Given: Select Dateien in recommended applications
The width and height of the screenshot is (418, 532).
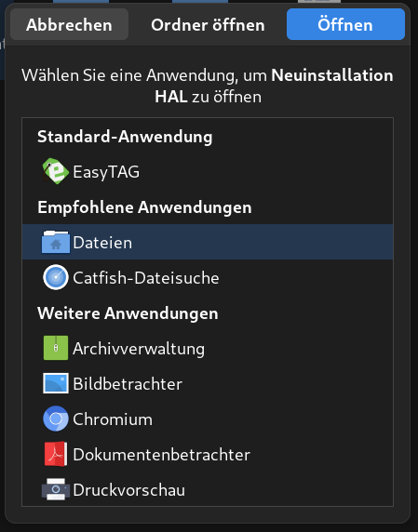Looking at the screenshot, I should [x=208, y=242].
